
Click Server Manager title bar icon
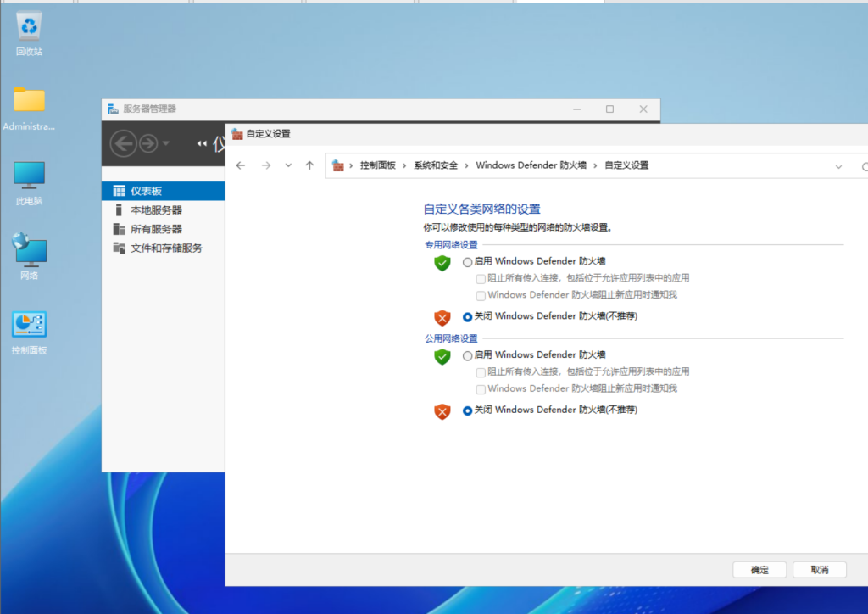coord(113,109)
